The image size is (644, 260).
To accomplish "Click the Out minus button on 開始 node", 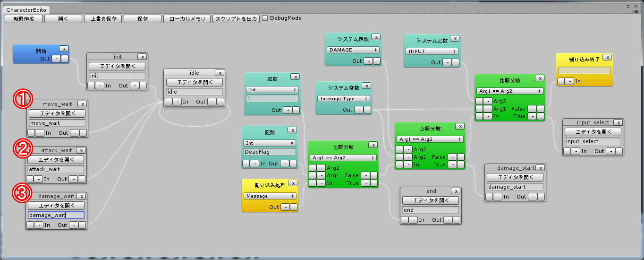I will pyautogui.click(x=56, y=59).
